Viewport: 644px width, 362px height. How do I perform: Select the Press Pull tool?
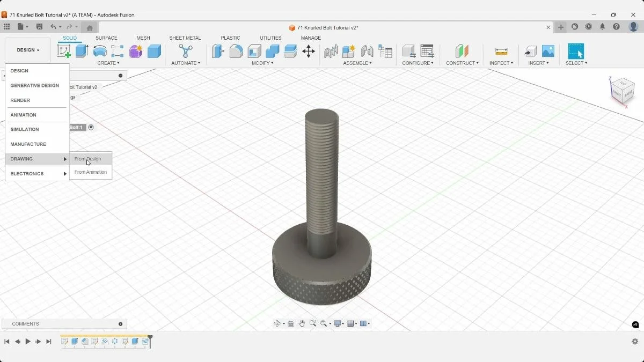click(218, 51)
